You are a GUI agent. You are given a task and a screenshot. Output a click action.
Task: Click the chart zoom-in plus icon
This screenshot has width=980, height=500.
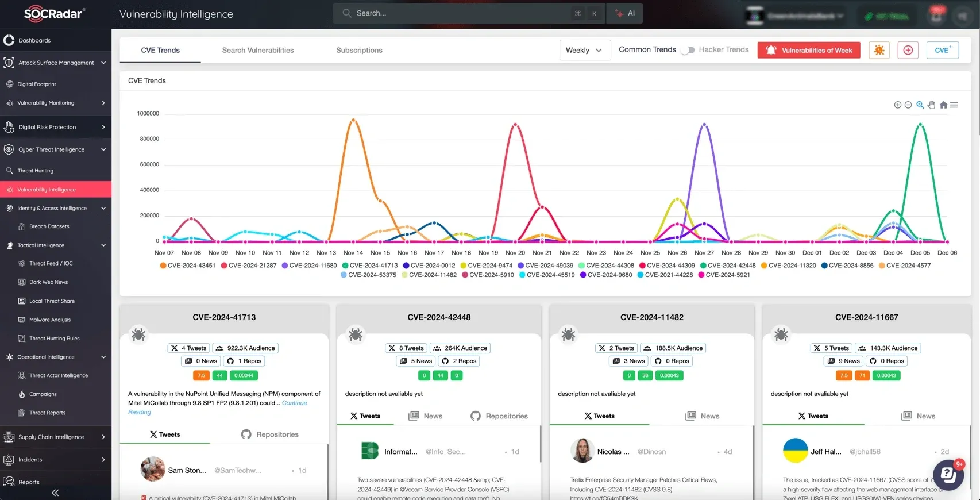(897, 105)
